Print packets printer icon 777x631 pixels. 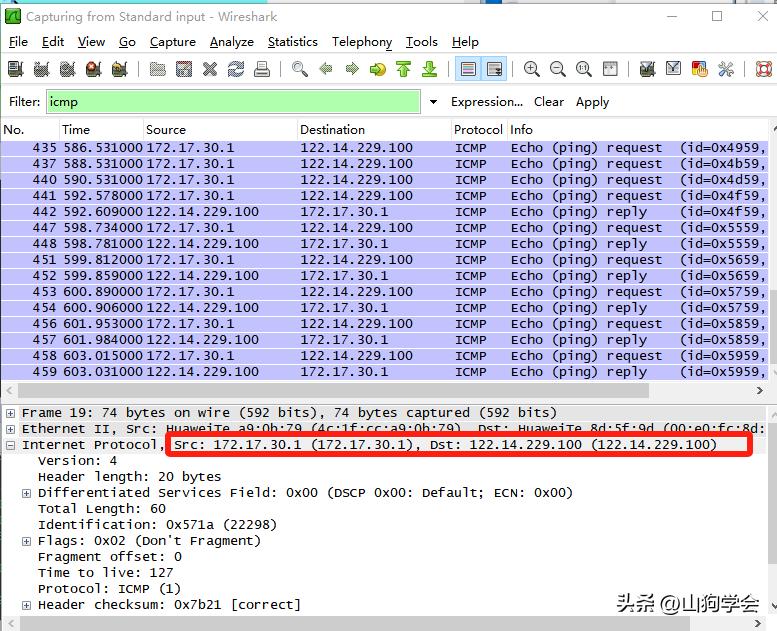[x=262, y=69]
